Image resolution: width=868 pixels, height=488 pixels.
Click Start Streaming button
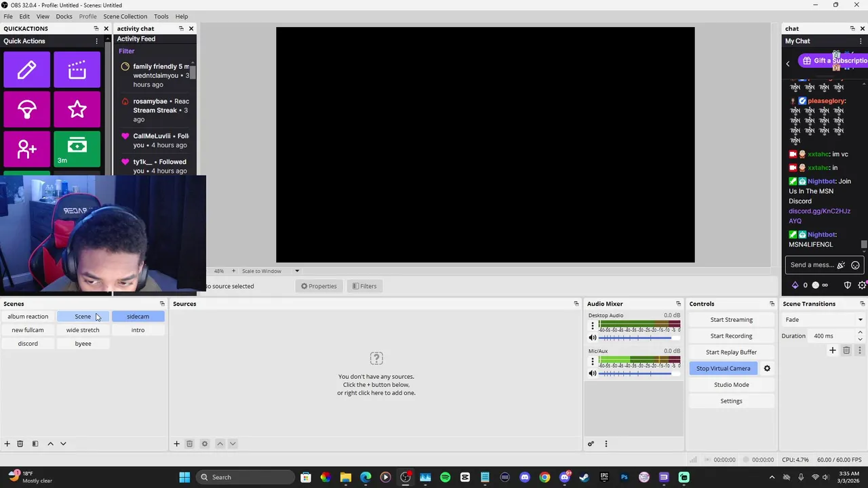pos(731,320)
